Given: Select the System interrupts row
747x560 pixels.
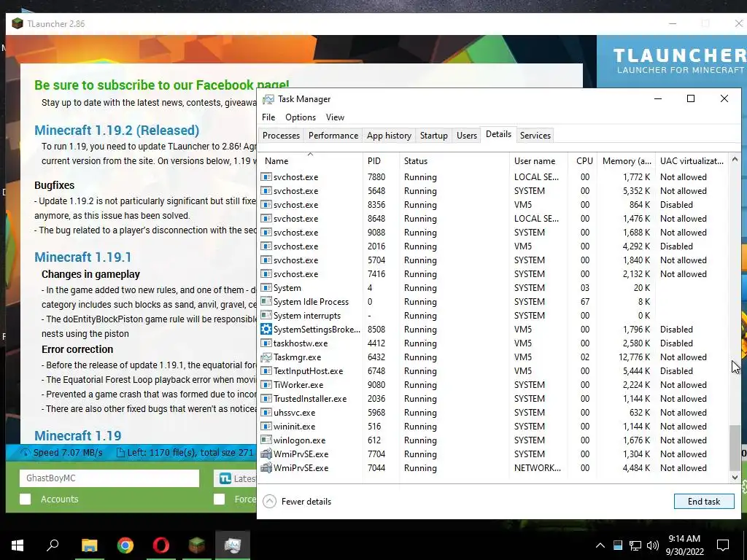Looking at the screenshot, I should (x=493, y=315).
